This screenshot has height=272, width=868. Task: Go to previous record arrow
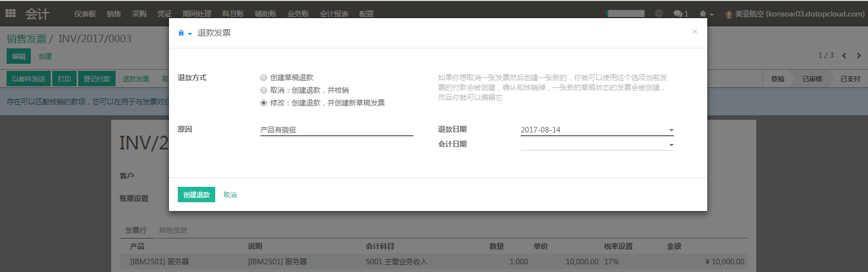(844, 55)
